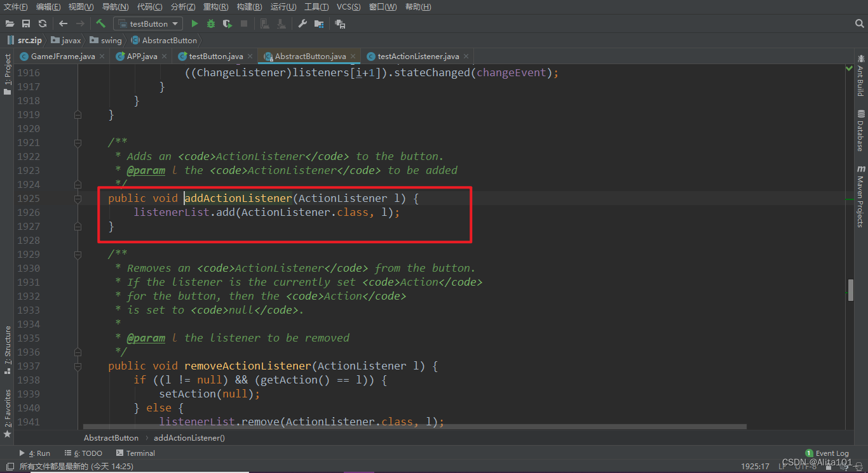Click javax in the navigation bar

click(66, 40)
